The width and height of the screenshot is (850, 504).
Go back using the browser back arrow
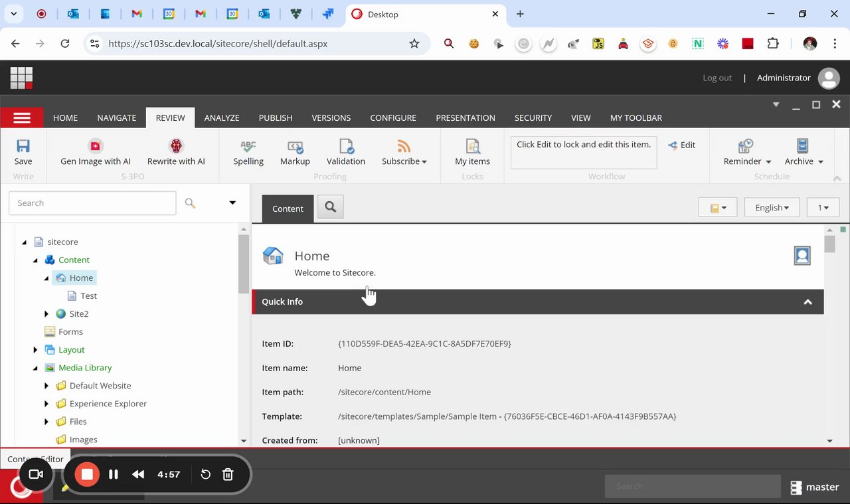coord(15,44)
